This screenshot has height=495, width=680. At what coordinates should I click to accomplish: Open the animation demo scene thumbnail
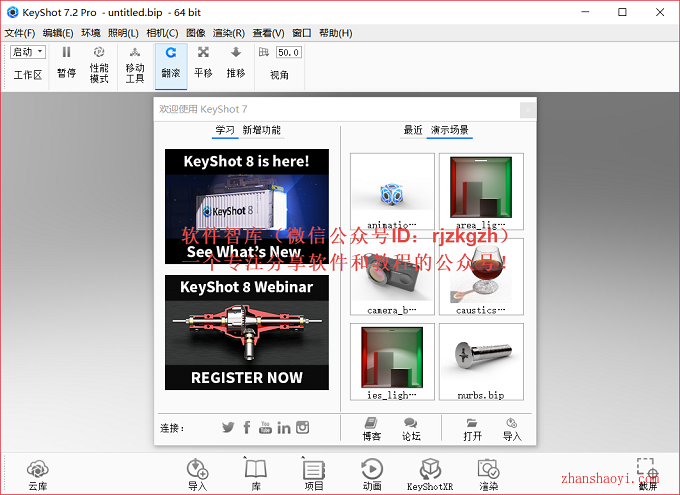click(x=392, y=191)
